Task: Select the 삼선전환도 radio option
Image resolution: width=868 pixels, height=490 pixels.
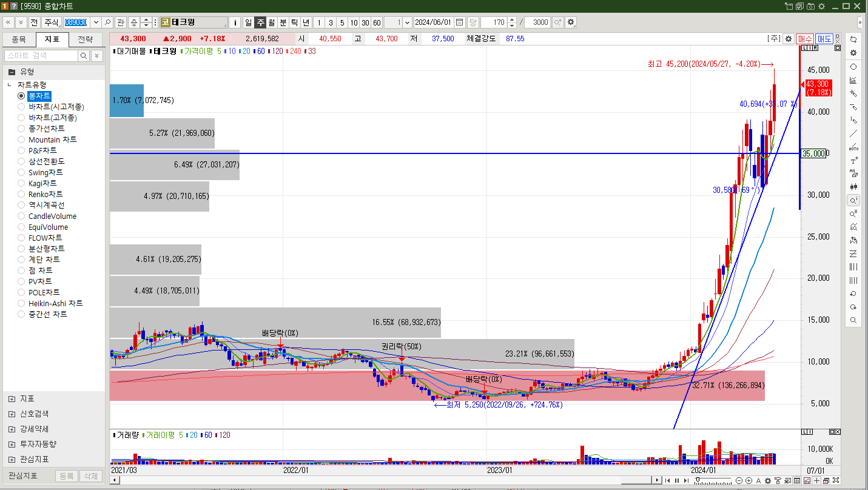Action: (x=21, y=161)
